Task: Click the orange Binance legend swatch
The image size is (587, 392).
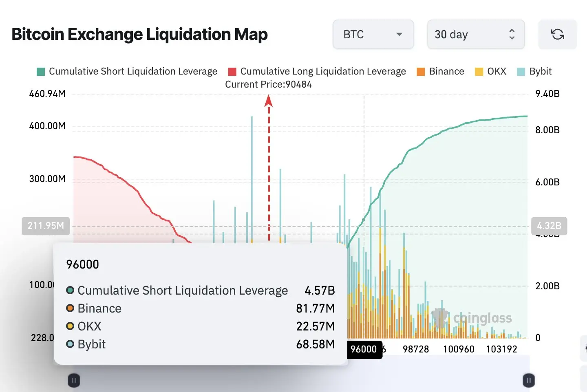Action: point(421,72)
